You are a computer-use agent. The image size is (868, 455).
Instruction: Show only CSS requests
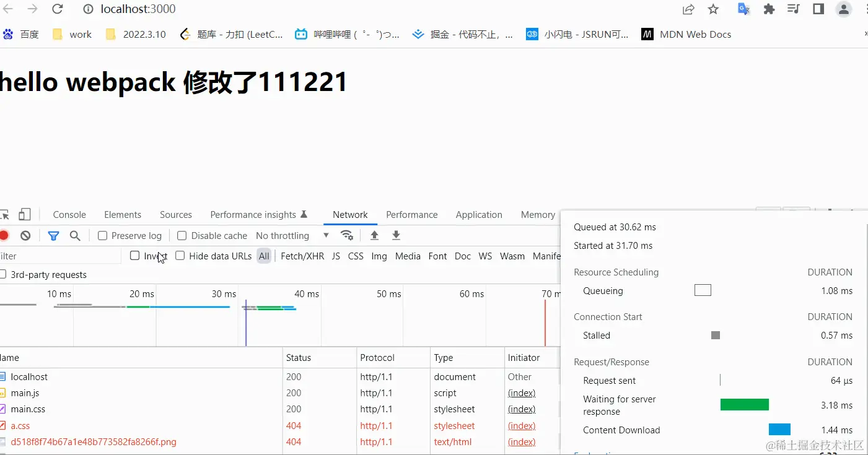[x=356, y=256]
